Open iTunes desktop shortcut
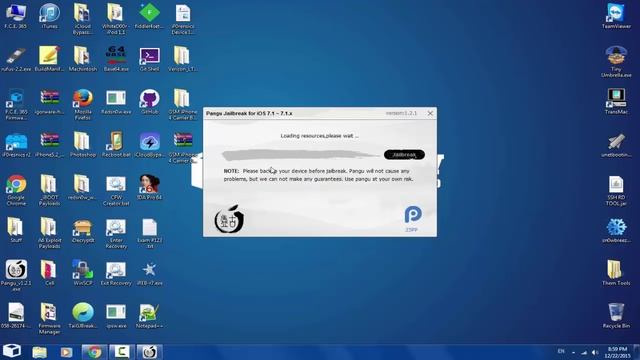This screenshot has width=640, height=360. [x=49, y=16]
